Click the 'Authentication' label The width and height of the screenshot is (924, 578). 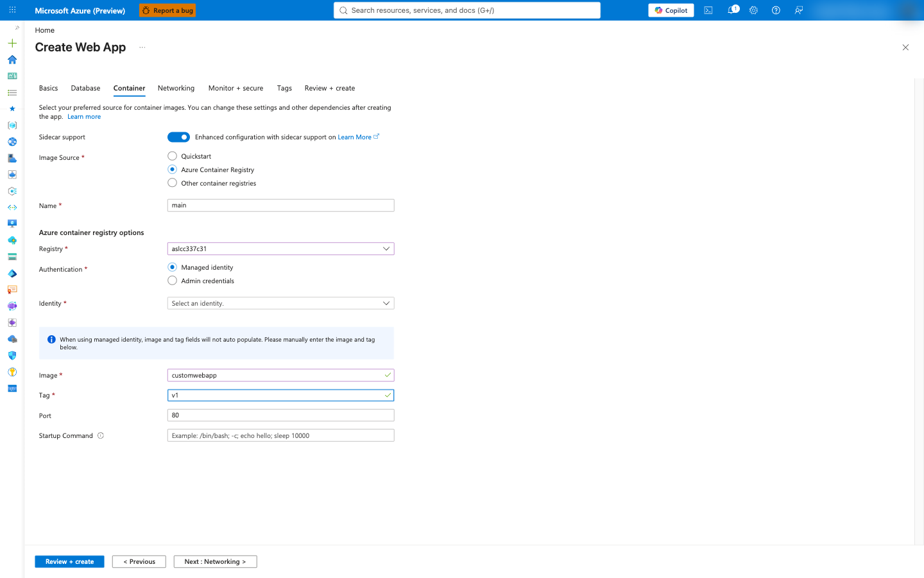(x=60, y=270)
